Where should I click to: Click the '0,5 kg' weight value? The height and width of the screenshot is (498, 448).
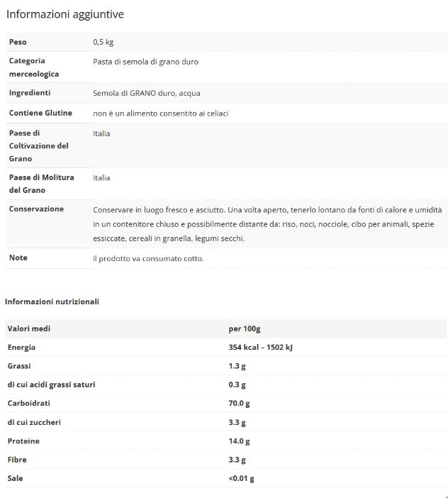(x=104, y=43)
